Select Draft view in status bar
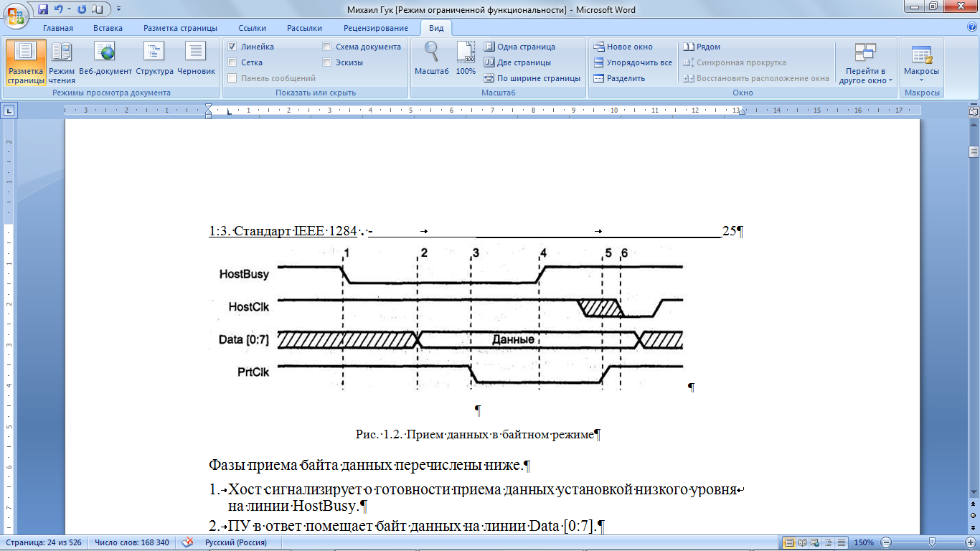 pyautogui.click(x=842, y=542)
